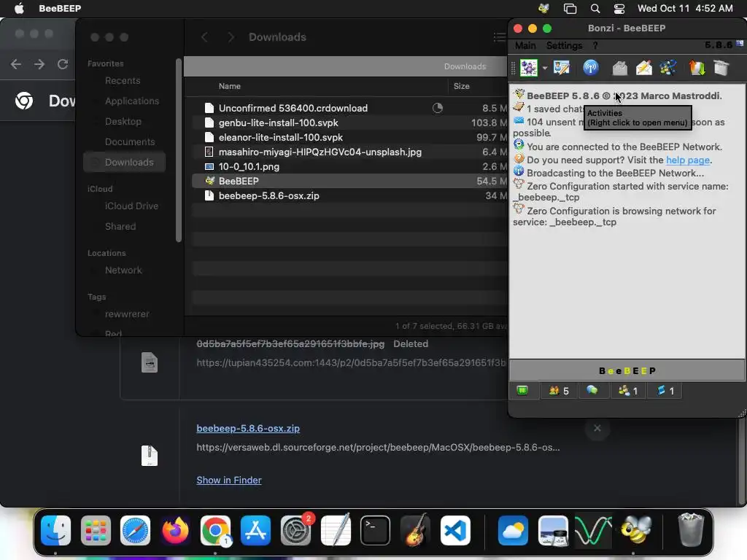This screenshot has height=560, width=747.
Task: Reload the page in Chrome
Action: [x=63, y=64]
